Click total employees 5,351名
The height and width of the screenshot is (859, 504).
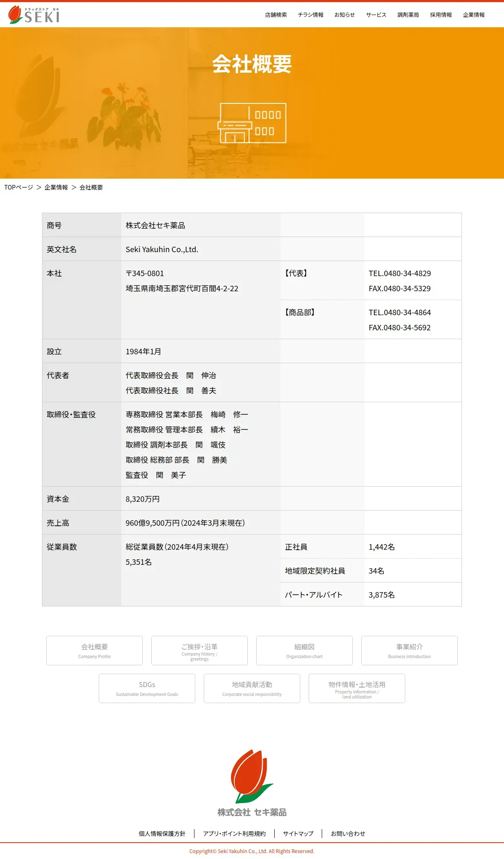pyautogui.click(x=139, y=562)
